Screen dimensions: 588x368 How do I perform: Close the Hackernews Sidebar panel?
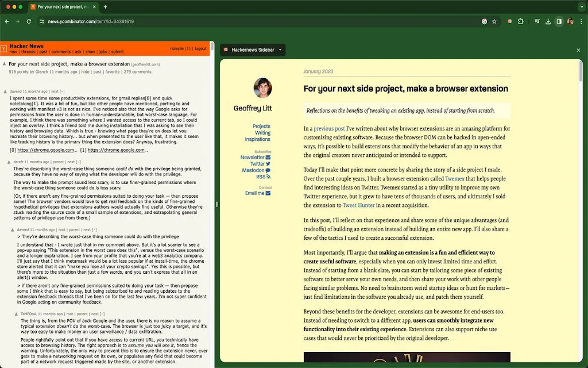click(578, 50)
